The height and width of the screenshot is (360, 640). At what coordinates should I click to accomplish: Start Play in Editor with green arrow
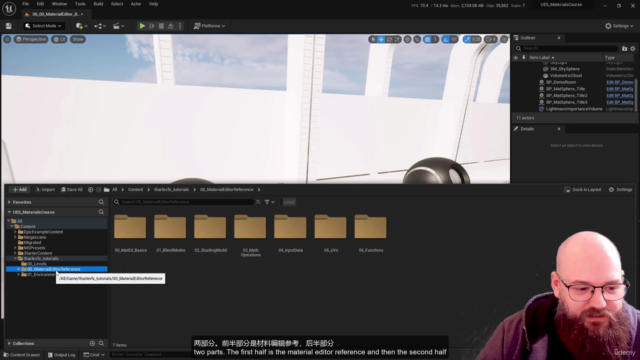tap(142, 26)
